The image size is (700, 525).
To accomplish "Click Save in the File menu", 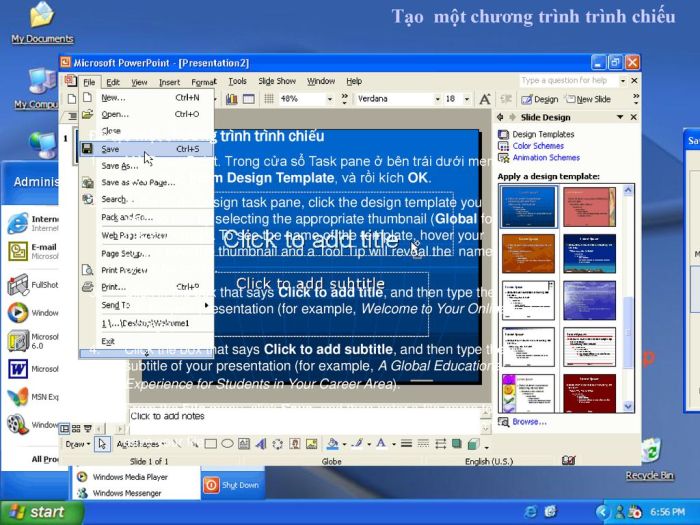I will click(110, 149).
